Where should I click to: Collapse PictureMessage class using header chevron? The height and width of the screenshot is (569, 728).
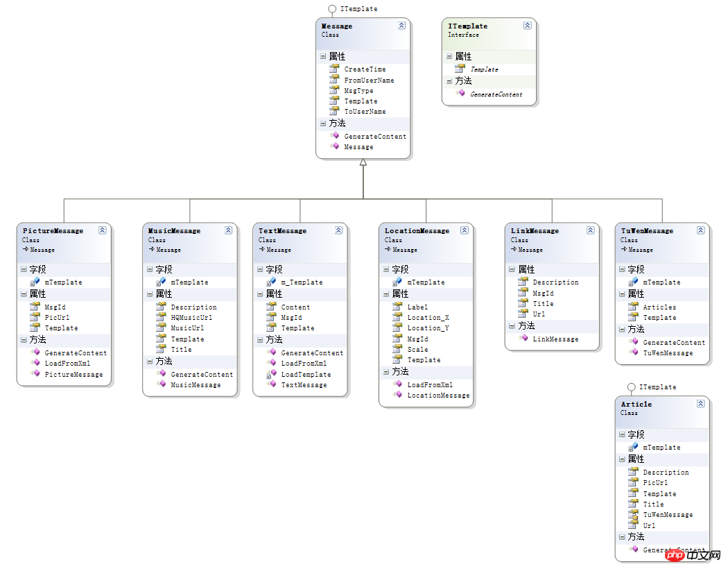(102, 230)
